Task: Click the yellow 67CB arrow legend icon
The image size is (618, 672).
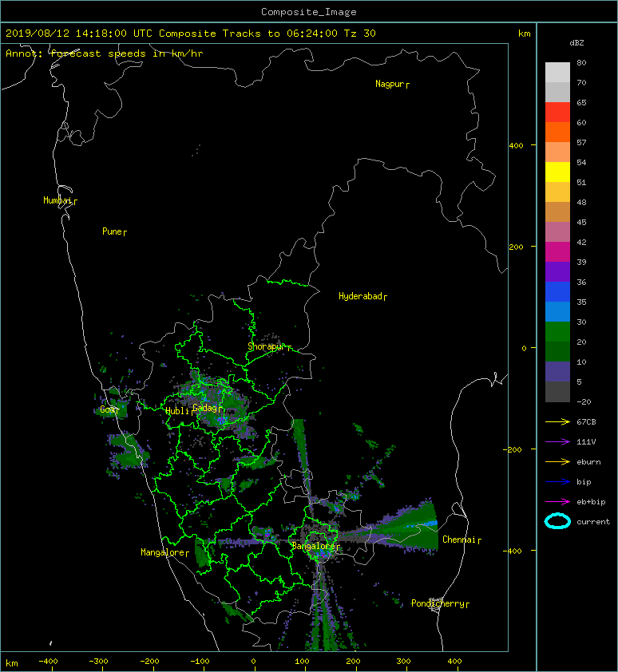Action: (x=557, y=422)
